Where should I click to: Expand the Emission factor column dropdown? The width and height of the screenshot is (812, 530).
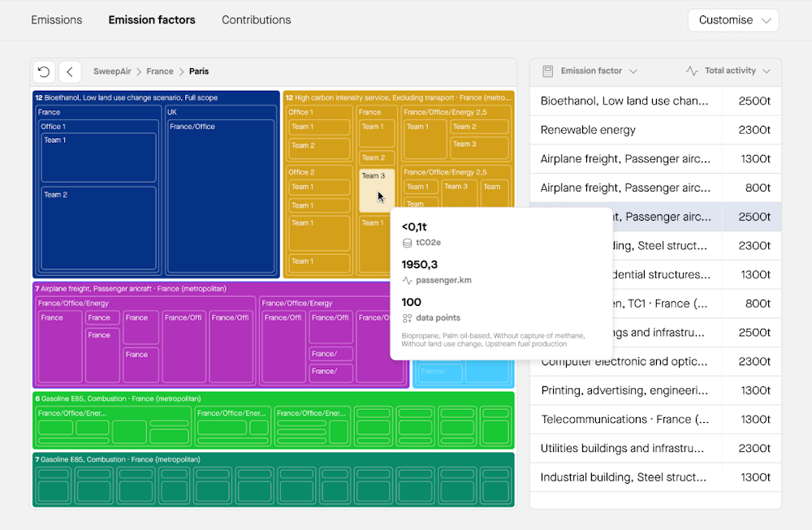point(633,71)
